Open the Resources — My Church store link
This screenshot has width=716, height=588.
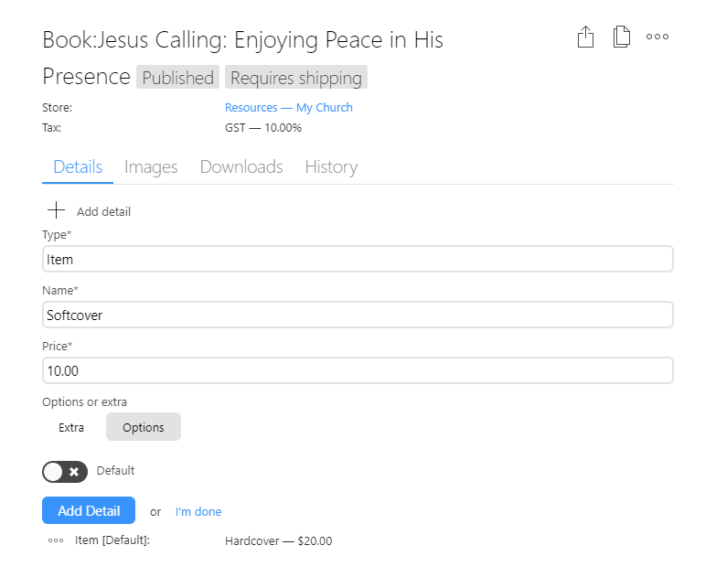coord(289,108)
